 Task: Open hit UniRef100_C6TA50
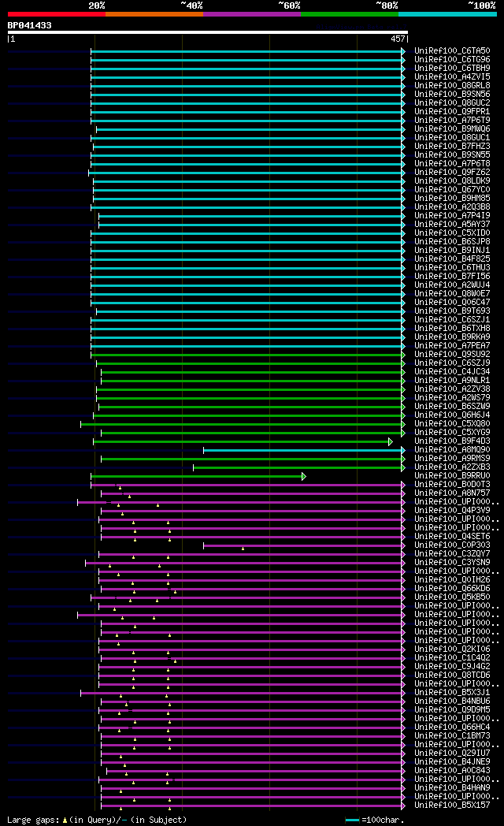pyautogui.click(x=452, y=51)
